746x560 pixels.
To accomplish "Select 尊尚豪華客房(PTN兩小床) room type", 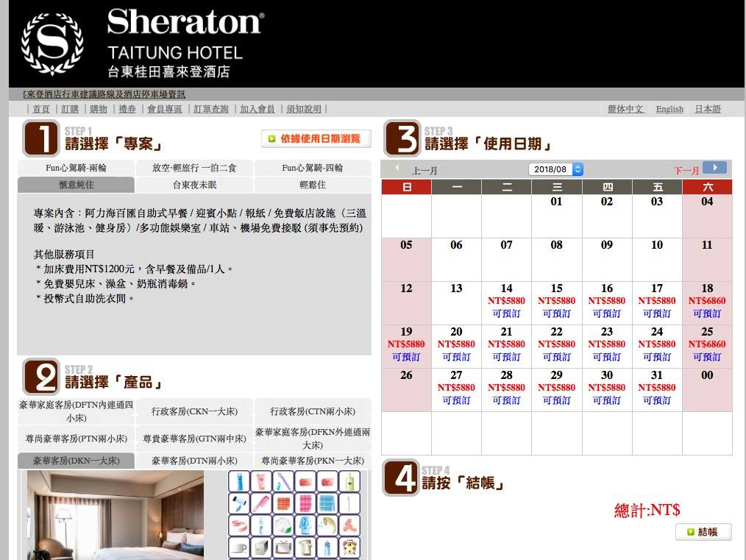I will coord(76,439).
